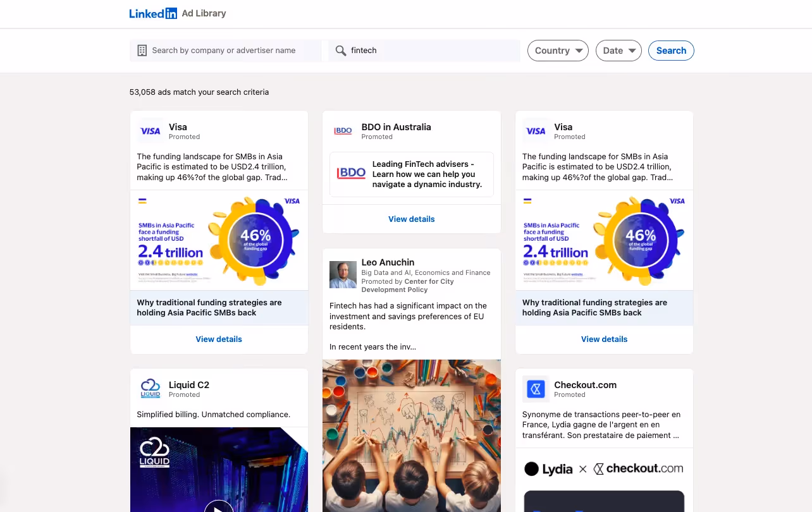
Task: Click 'Simplified billing. Unmatched compliance.' text
Action: click(214, 415)
